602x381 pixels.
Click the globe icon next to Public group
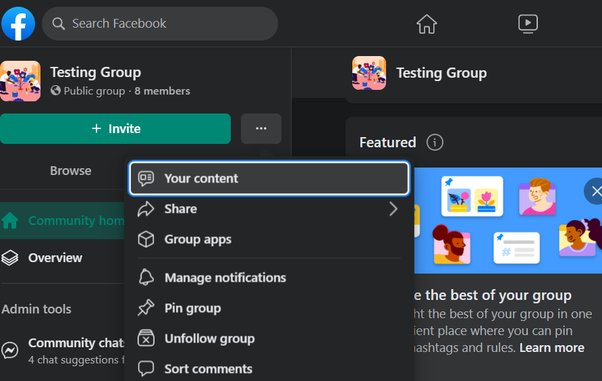[56, 91]
